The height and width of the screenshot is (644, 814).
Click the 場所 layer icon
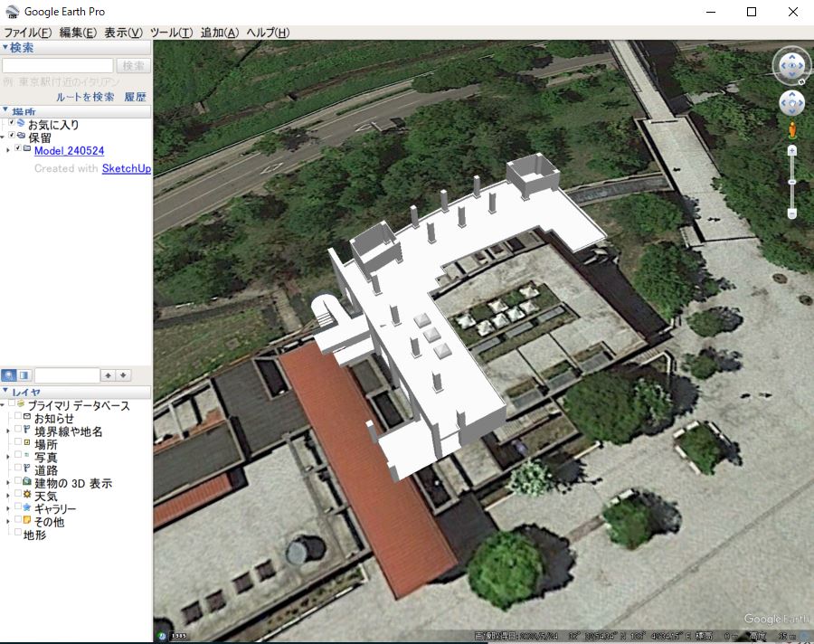click(27, 442)
